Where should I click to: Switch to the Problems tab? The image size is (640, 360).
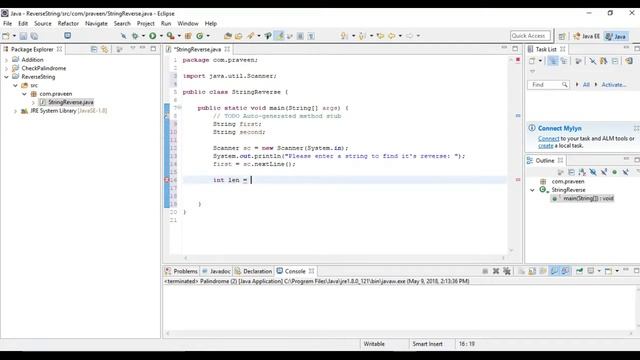click(181, 271)
